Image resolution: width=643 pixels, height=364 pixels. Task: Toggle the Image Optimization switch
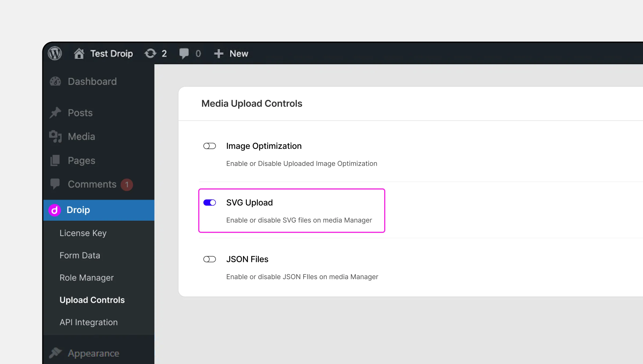(209, 146)
